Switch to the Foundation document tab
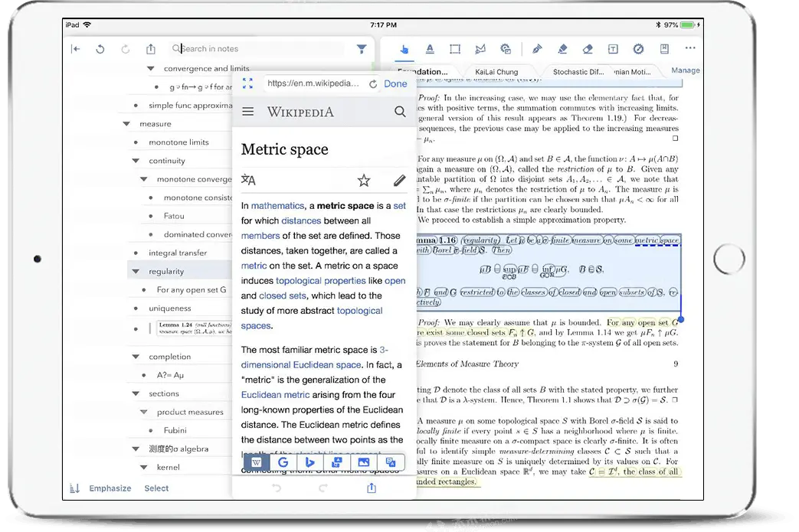799x532 pixels. coord(422,72)
